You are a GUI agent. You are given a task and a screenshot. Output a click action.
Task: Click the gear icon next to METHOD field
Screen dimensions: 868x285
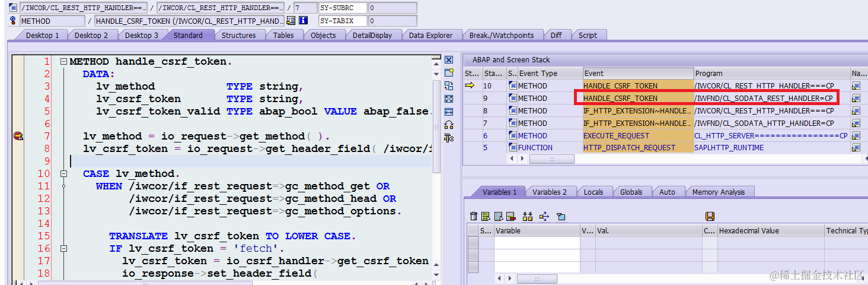point(13,21)
